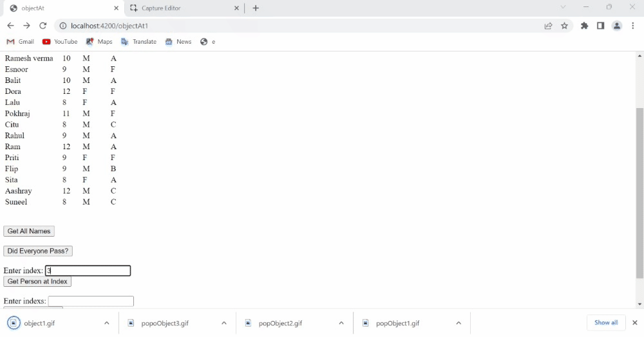Open new tab with plus button
Viewport: 644px width, 337px height.
256,8
